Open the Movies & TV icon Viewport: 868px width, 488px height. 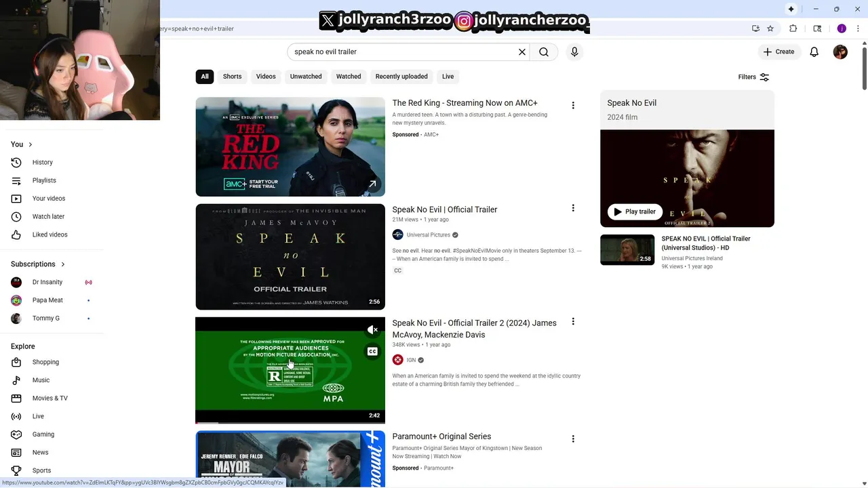[16, 398]
